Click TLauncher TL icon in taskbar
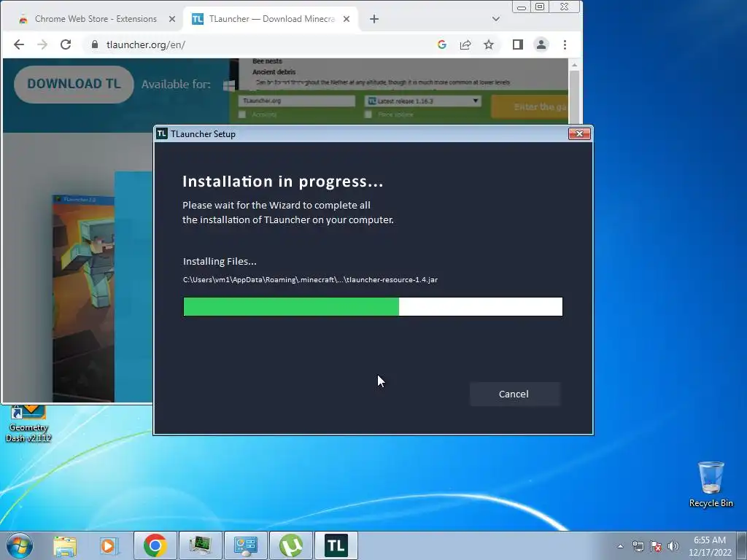747x560 pixels. [x=336, y=545]
